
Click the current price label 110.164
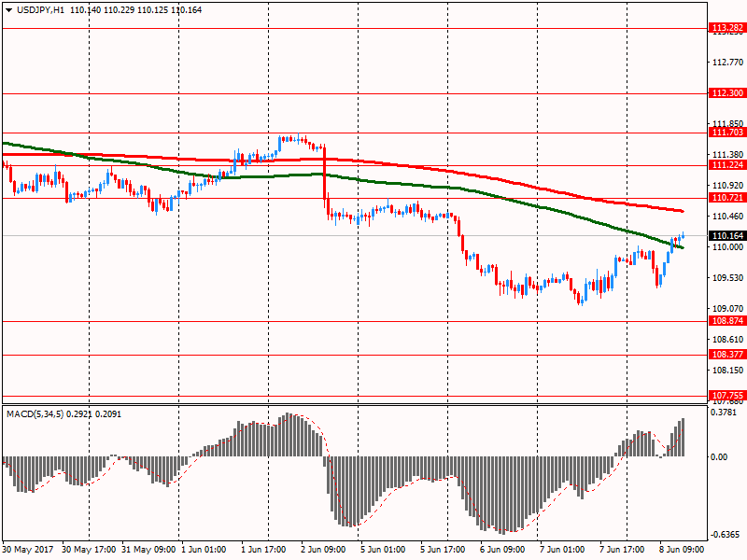727,236
